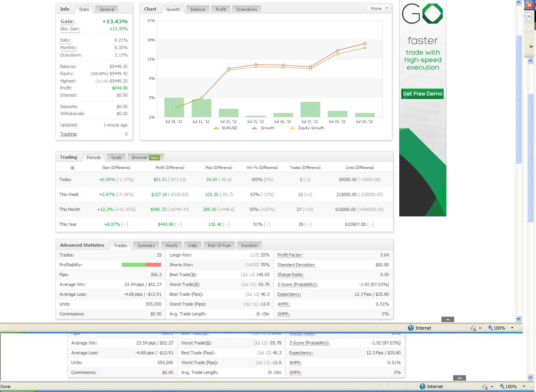Click the EURUSD legend marker below the chart

tap(216, 128)
